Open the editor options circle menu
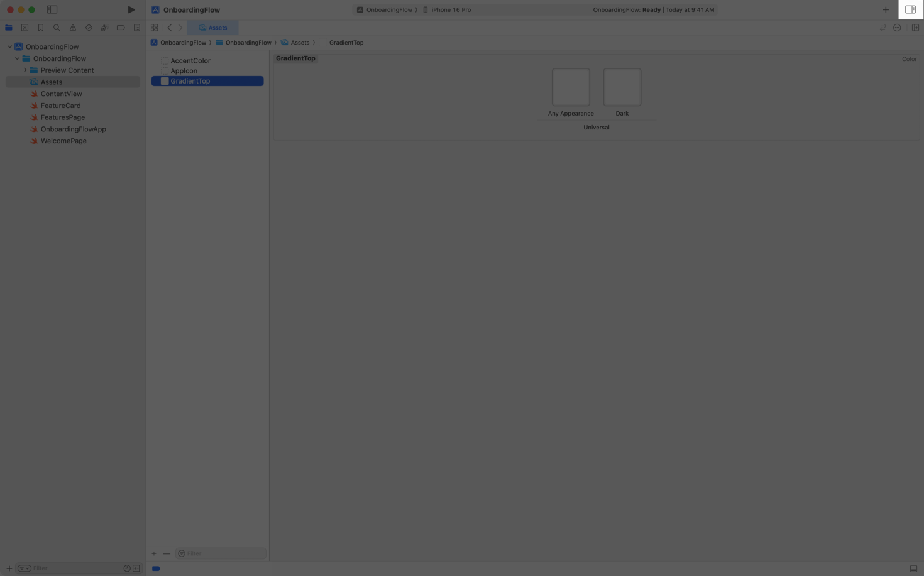Viewport: 924px width, 576px height. tap(897, 28)
